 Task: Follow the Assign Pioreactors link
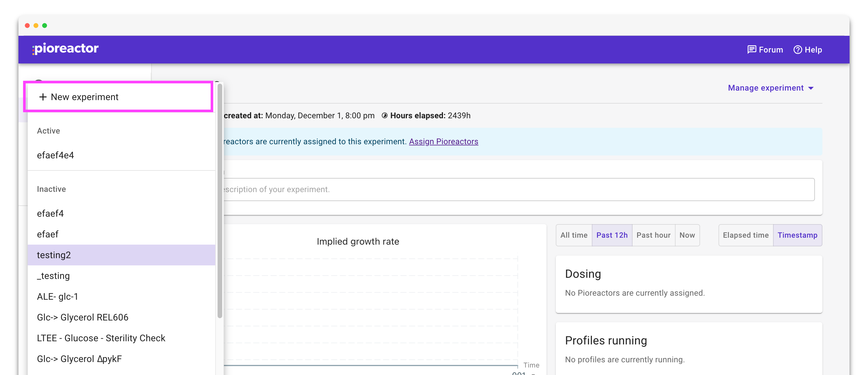(x=444, y=142)
